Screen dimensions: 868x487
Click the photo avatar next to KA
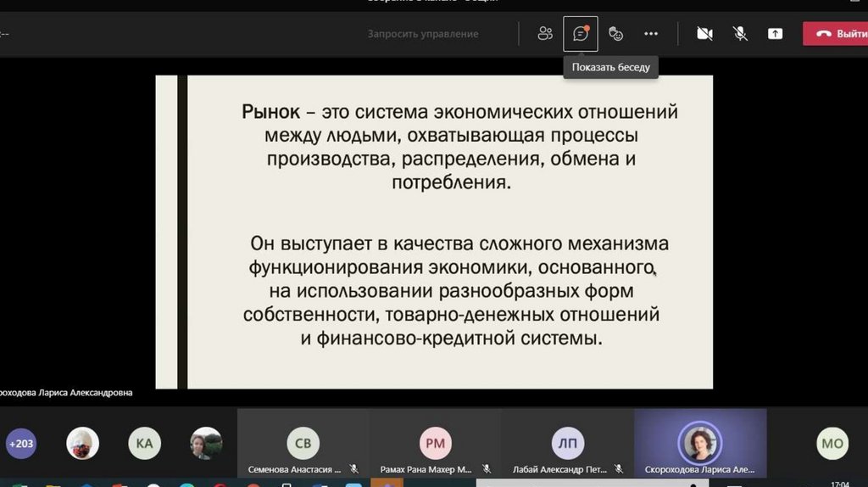point(206,443)
